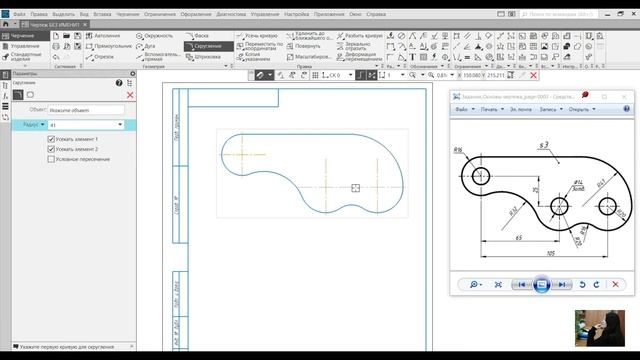Click the open folder icon
This screenshot has width=640, height=360.
click(67, 36)
